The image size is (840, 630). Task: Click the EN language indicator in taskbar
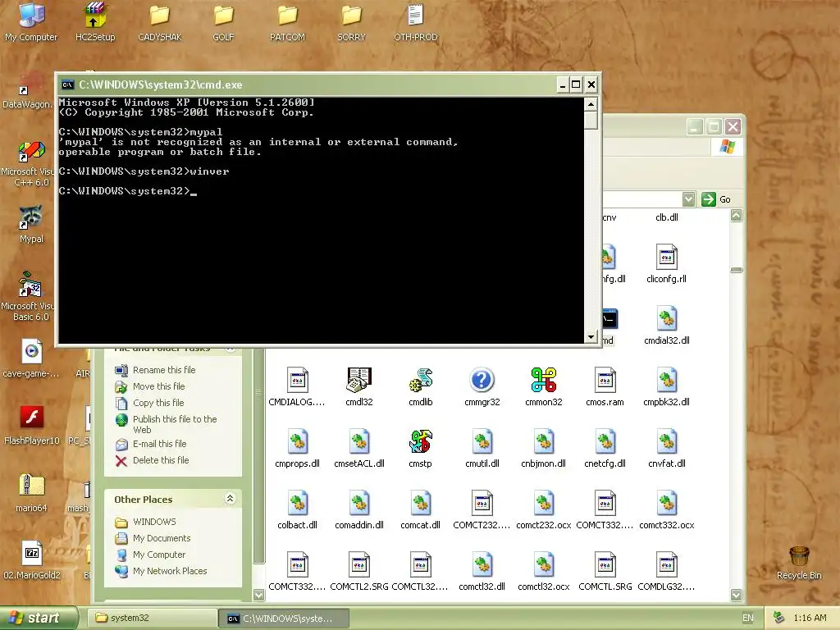coord(748,619)
